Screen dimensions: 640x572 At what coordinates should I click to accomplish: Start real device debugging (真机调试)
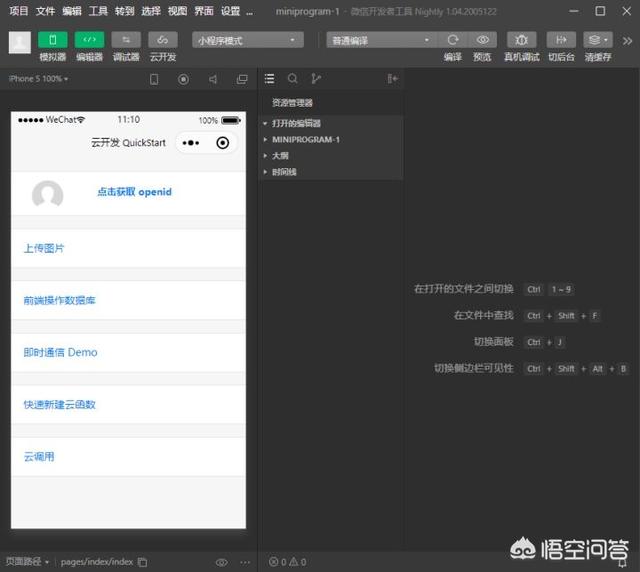tap(521, 40)
